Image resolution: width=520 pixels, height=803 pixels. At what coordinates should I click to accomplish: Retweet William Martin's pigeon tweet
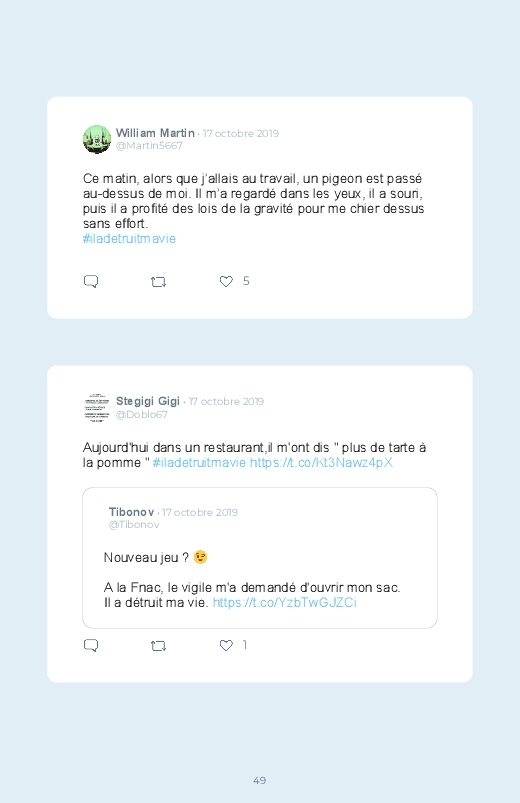click(x=158, y=282)
